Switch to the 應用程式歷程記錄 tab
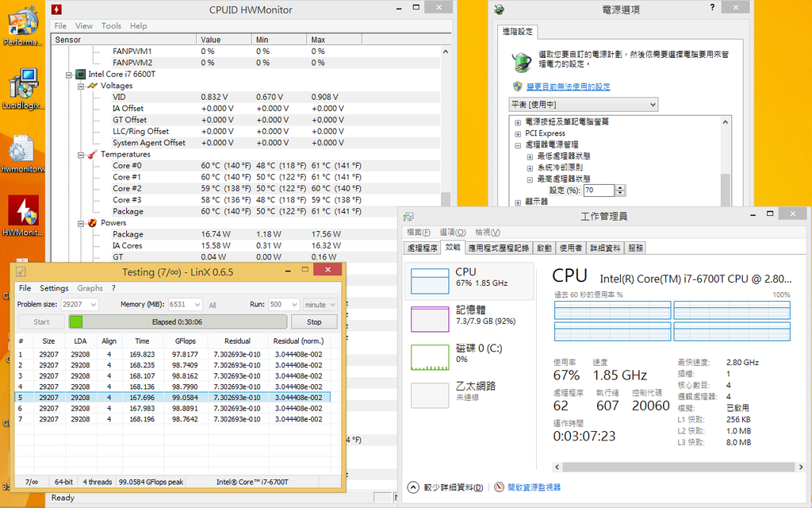812x508 pixels. tap(499, 248)
